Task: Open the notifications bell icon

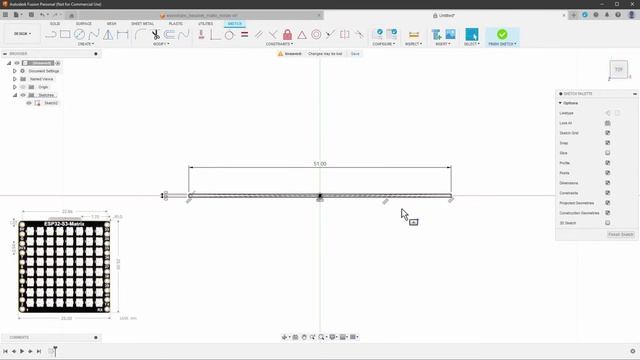Action: 607,15
